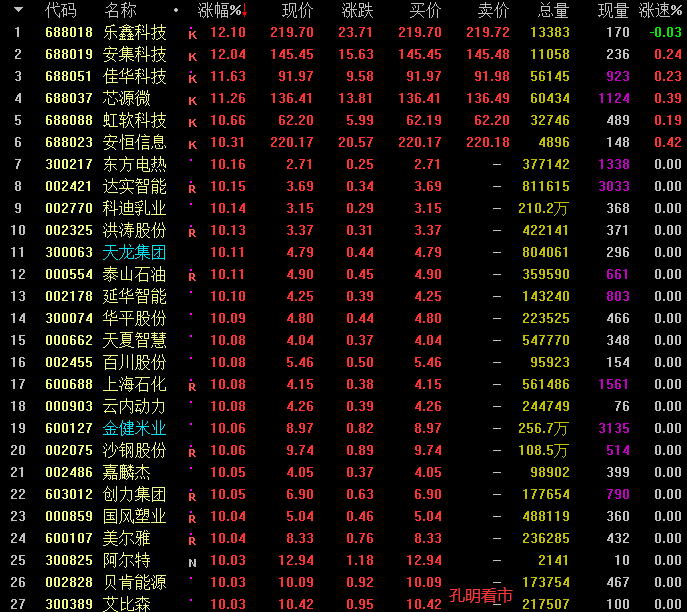Click the R marker on 洪涛股份 row
Screen dimensions: 687x612
pyautogui.click(x=192, y=232)
